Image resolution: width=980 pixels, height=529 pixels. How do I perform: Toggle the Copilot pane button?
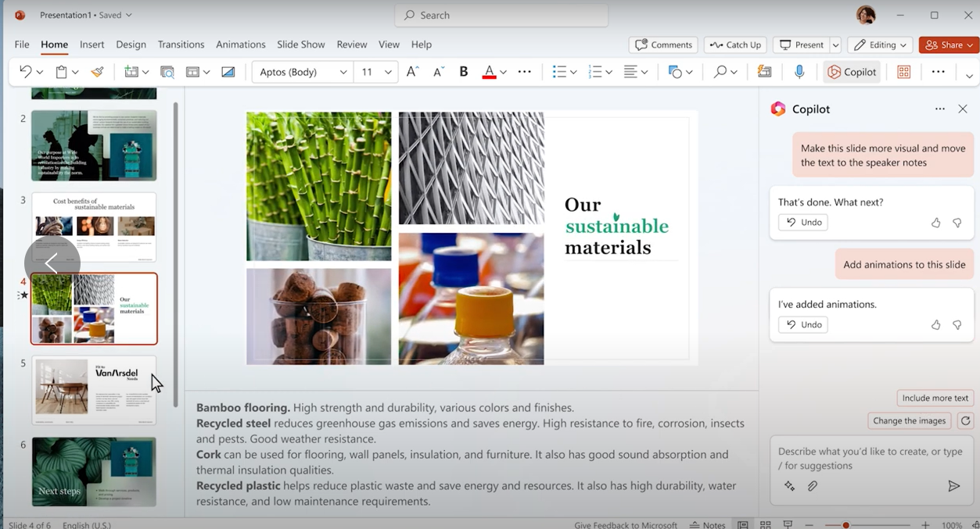[x=852, y=72]
